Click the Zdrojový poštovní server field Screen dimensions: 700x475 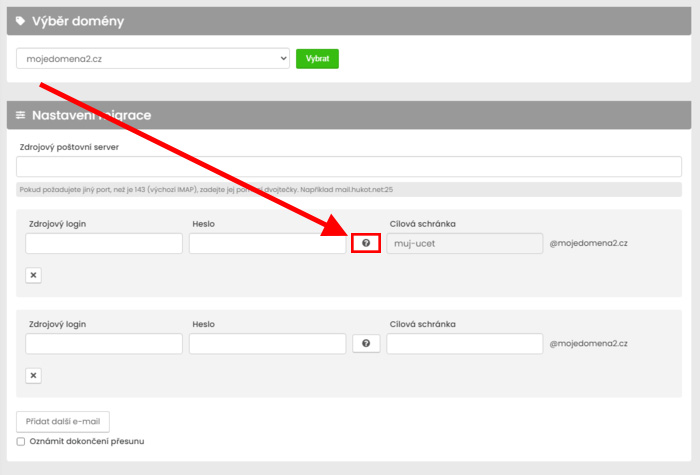tap(349, 166)
